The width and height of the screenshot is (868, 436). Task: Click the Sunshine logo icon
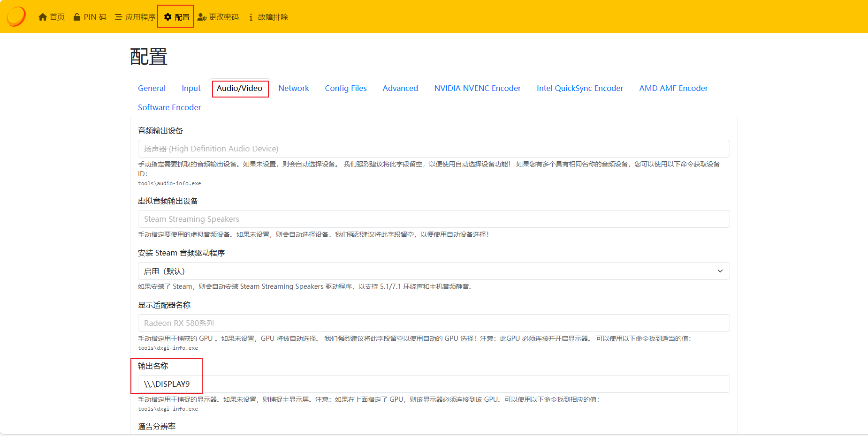[x=16, y=16]
